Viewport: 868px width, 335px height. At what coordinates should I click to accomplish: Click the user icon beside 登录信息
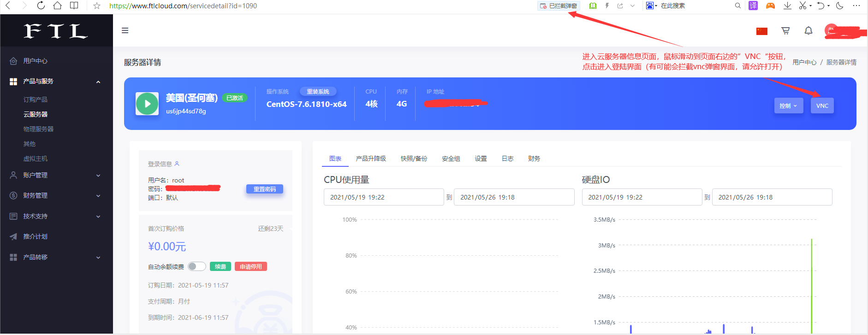click(177, 164)
